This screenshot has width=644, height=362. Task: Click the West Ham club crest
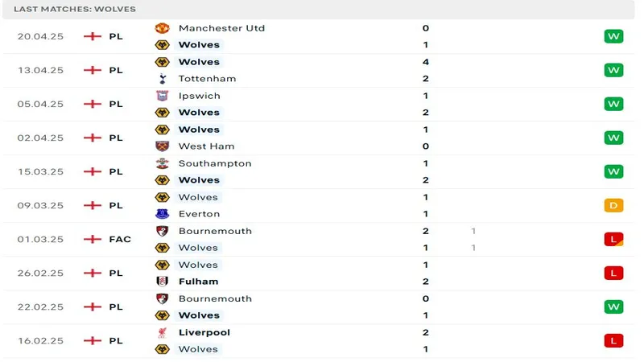[161, 146]
